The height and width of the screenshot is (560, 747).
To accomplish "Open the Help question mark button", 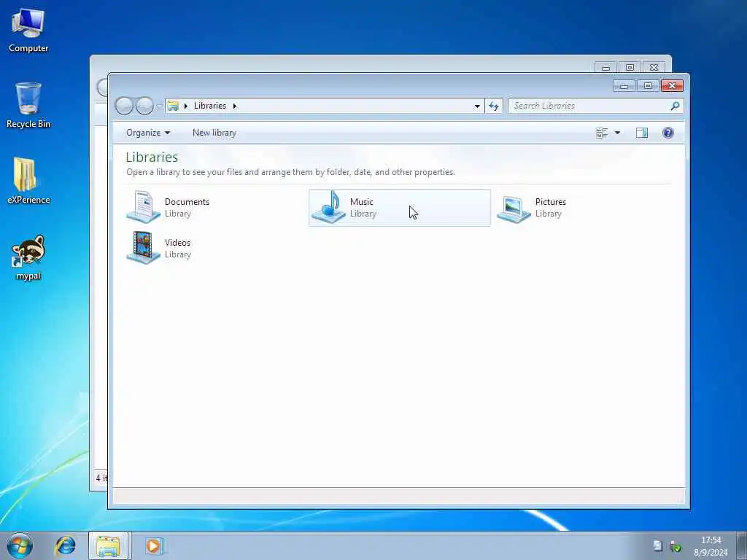I will point(668,133).
